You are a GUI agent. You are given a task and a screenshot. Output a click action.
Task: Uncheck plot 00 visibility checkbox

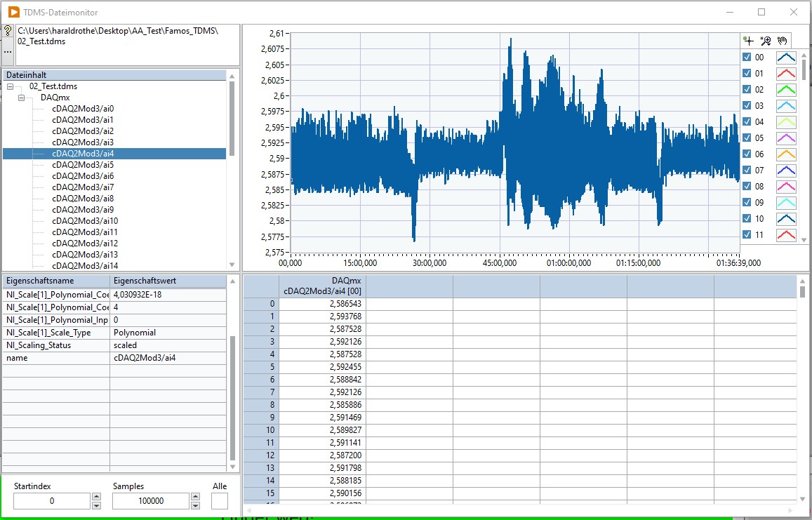tap(747, 58)
